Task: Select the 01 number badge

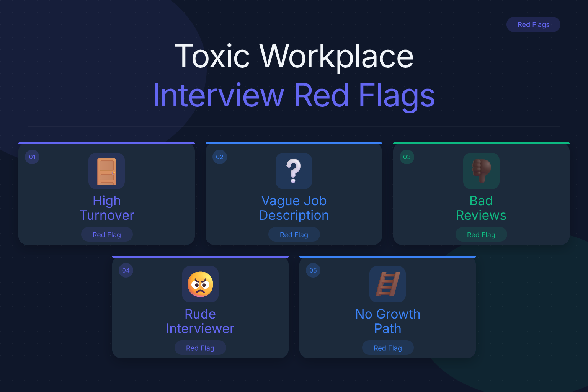Action: [x=32, y=157]
